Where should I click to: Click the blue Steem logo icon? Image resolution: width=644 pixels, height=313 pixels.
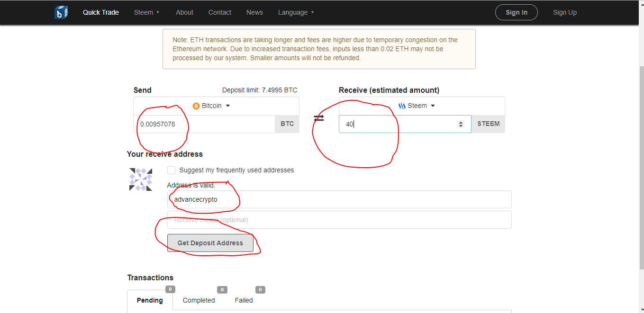pyautogui.click(x=402, y=106)
